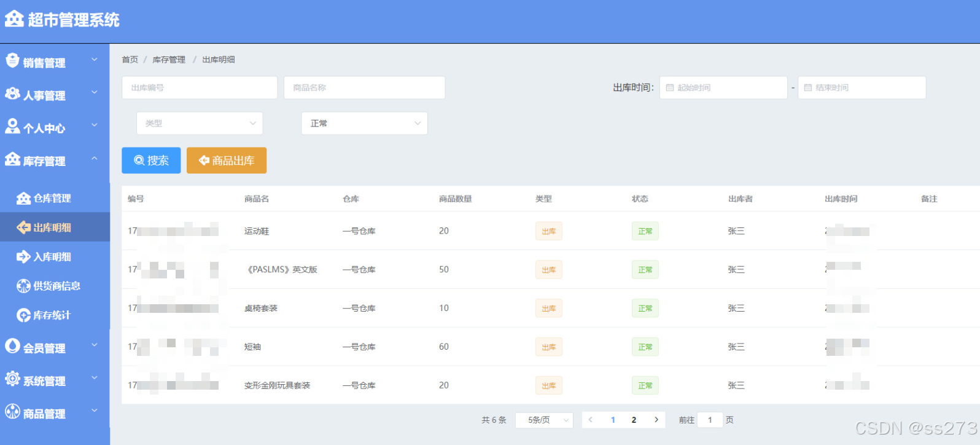980x445 pixels.
Task: Collapse the 库存管理 menu chevron
Action: (95, 158)
